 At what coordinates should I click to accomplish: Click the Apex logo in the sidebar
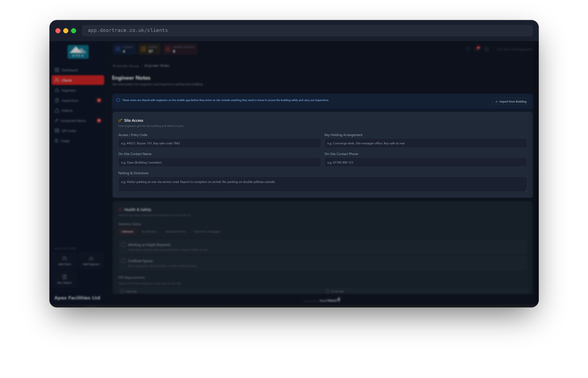(78, 52)
